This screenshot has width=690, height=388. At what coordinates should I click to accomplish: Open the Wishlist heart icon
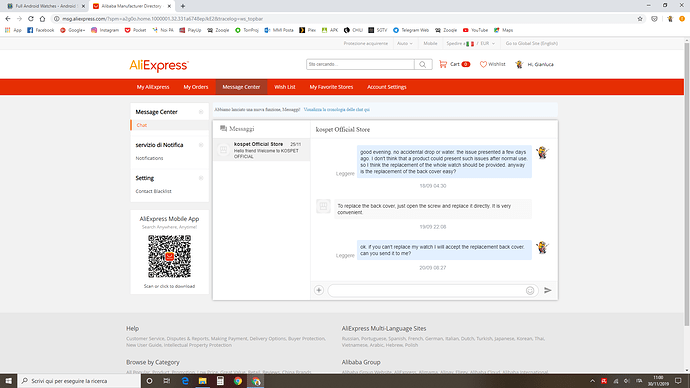[483, 64]
